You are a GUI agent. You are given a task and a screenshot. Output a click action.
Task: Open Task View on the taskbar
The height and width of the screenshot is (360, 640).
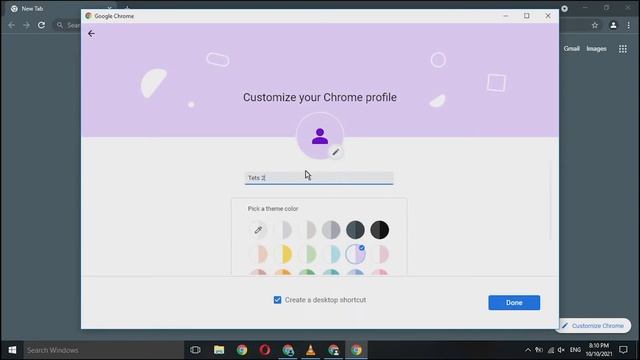[x=196, y=350]
